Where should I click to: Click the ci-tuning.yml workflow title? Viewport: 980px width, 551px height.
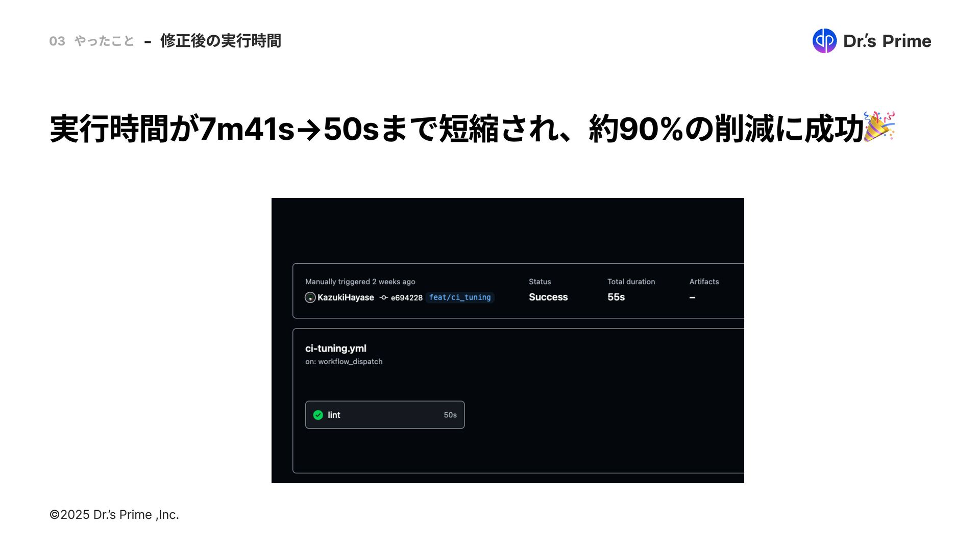click(x=336, y=348)
